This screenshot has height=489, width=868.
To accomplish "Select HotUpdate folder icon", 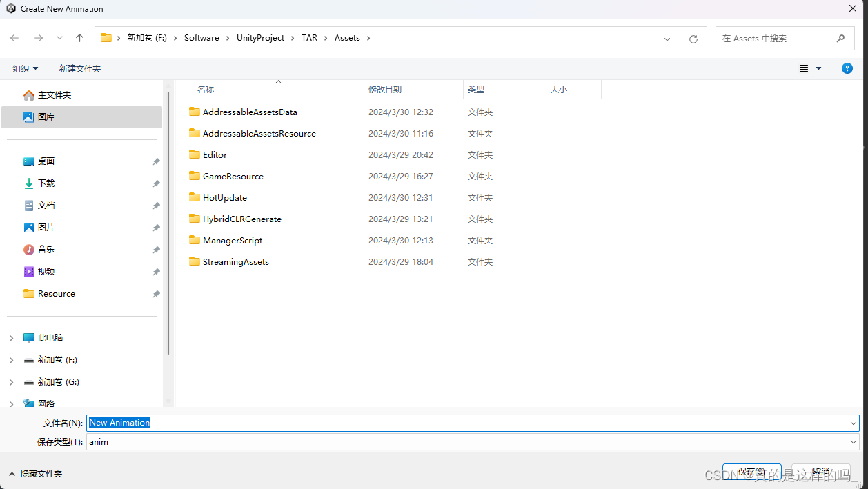I will [195, 197].
